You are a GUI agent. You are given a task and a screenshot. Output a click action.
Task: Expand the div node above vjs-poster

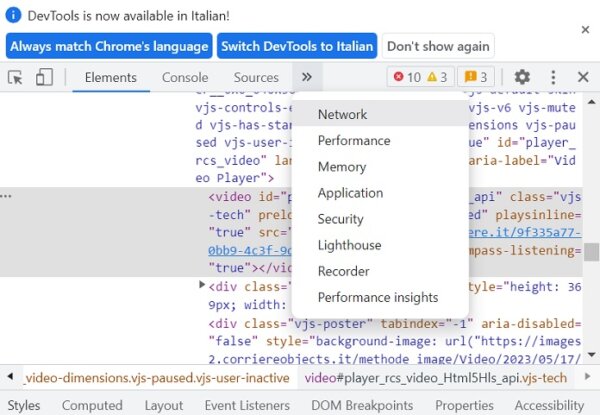click(202, 285)
